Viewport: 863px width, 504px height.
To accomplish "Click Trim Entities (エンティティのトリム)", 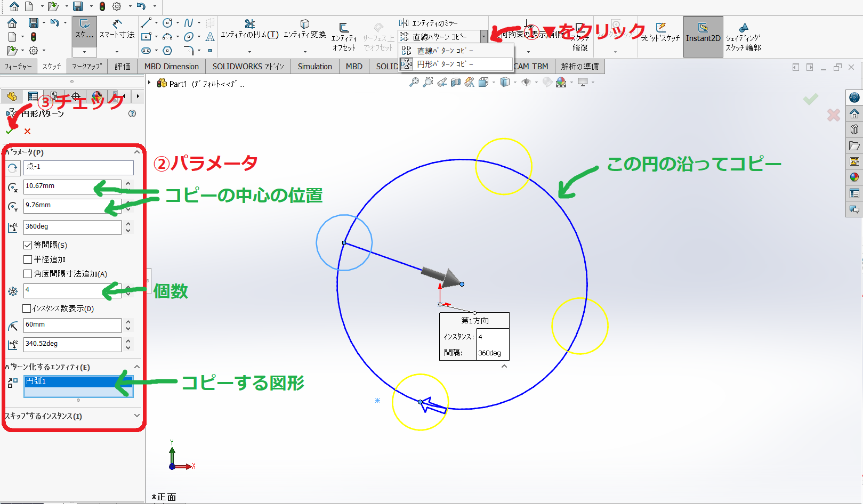I will point(249,29).
